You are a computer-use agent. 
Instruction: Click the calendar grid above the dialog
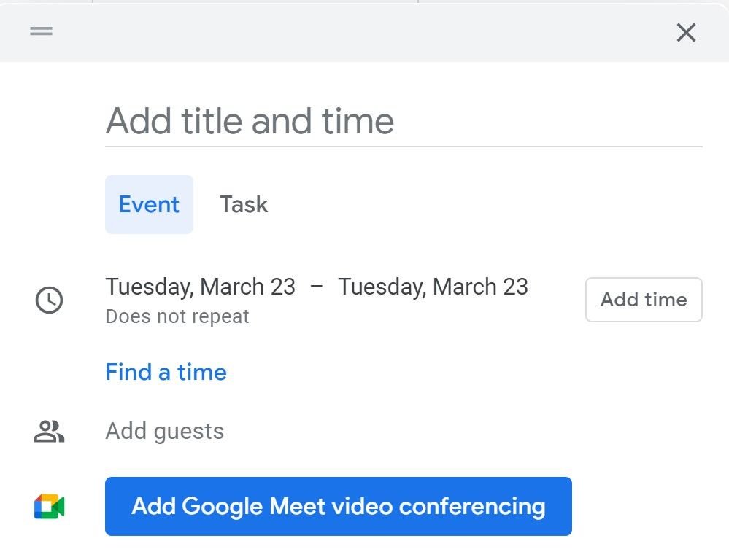[255, 1]
